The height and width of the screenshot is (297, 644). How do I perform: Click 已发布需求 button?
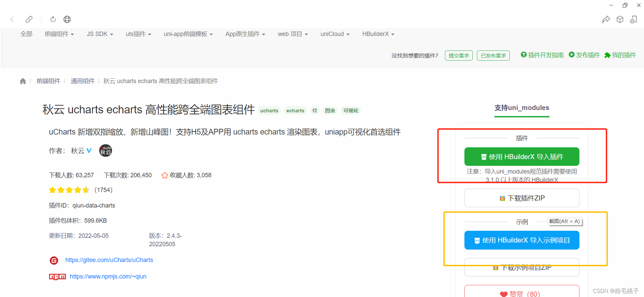pos(493,55)
